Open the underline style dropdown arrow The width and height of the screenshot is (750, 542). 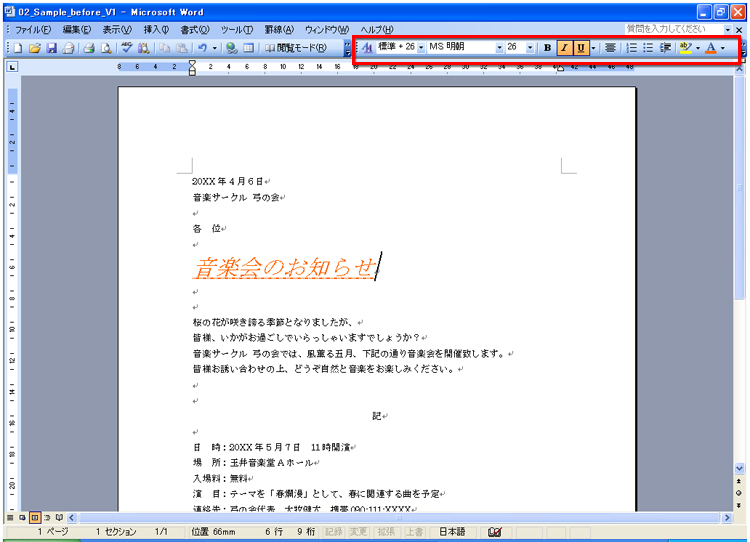(593, 47)
